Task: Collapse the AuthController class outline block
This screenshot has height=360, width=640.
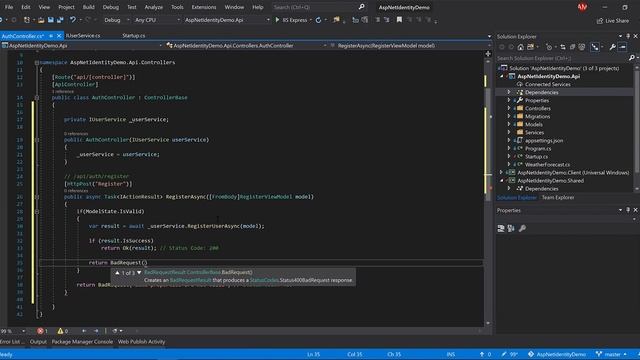Action: (x=37, y=98)
